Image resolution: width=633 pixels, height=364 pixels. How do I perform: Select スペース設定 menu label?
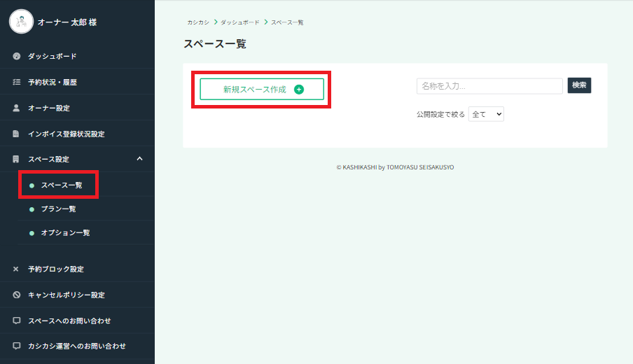pos(48,159)
